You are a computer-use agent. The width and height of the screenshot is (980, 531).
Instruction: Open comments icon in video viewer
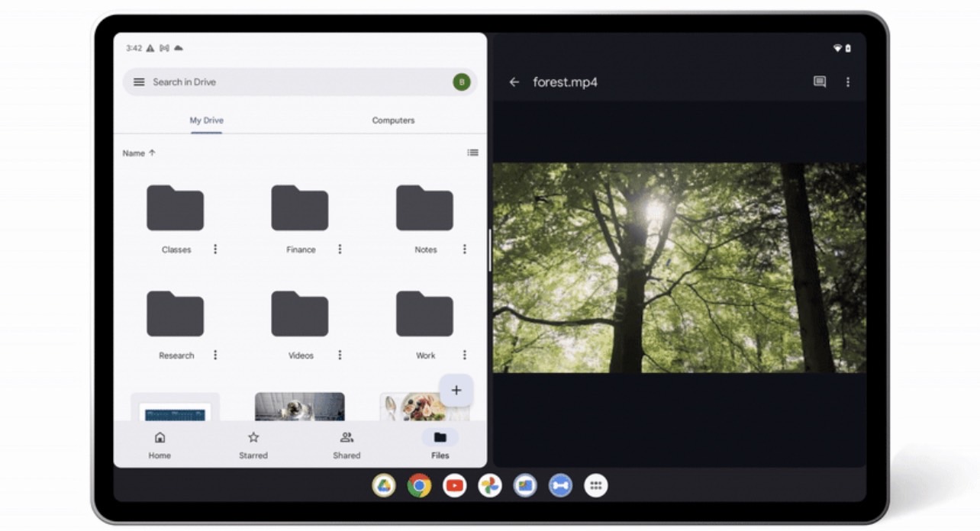(820, 82)
